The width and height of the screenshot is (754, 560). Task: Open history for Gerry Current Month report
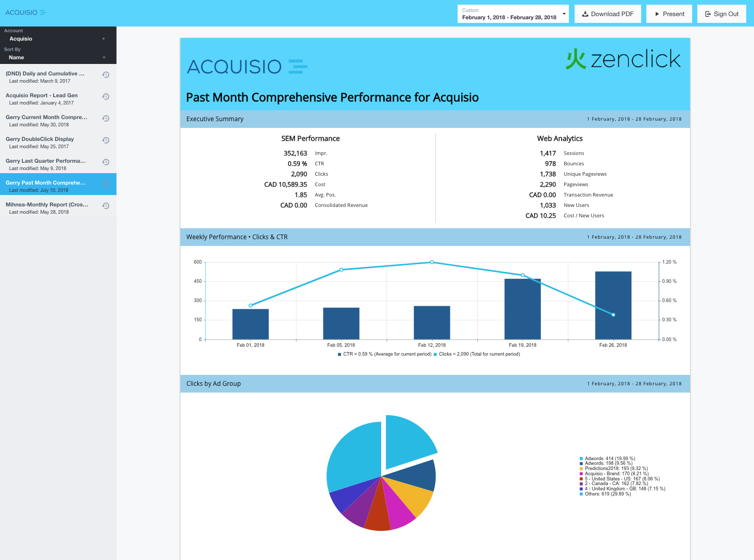coord(106,119)
